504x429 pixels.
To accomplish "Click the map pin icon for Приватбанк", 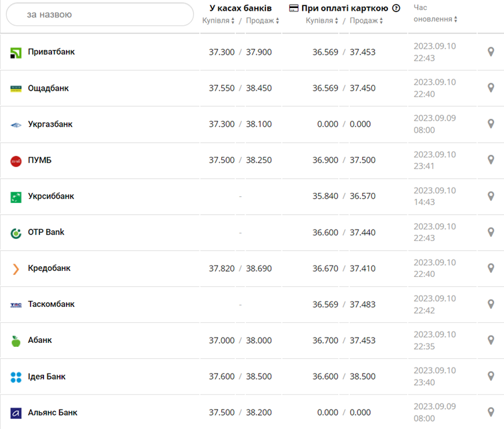I will (x=491, y=52).
